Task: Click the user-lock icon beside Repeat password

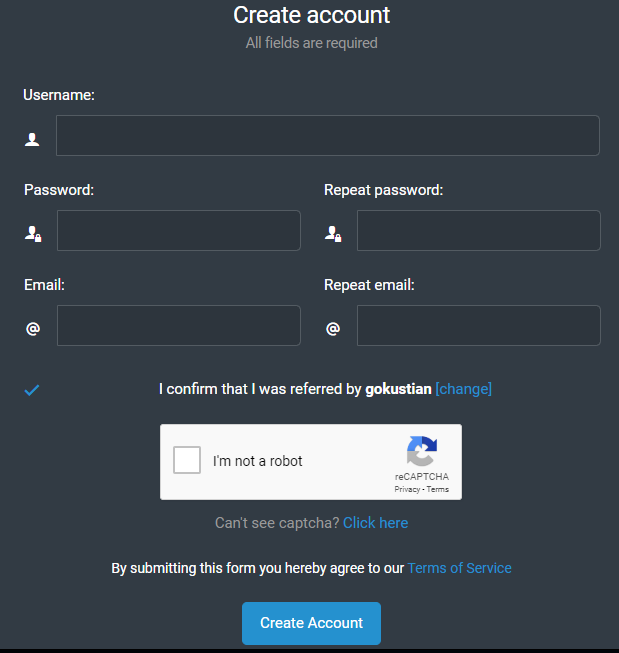Action: coord(333,234)
